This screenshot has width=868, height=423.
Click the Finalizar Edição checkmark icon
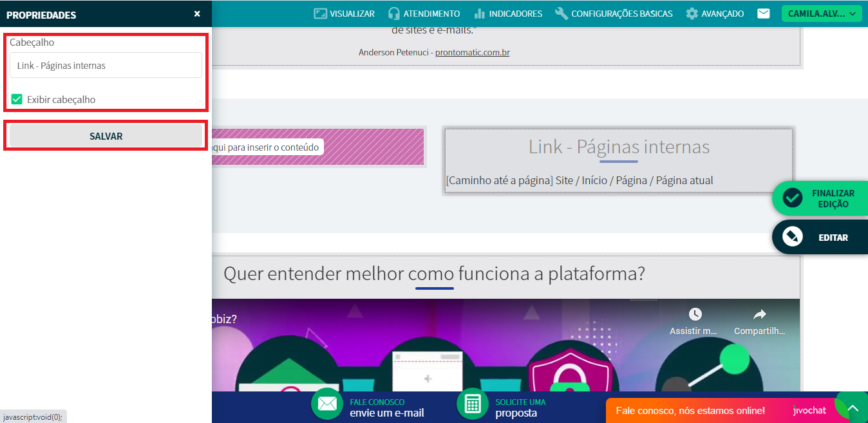[x=792, y=198]
